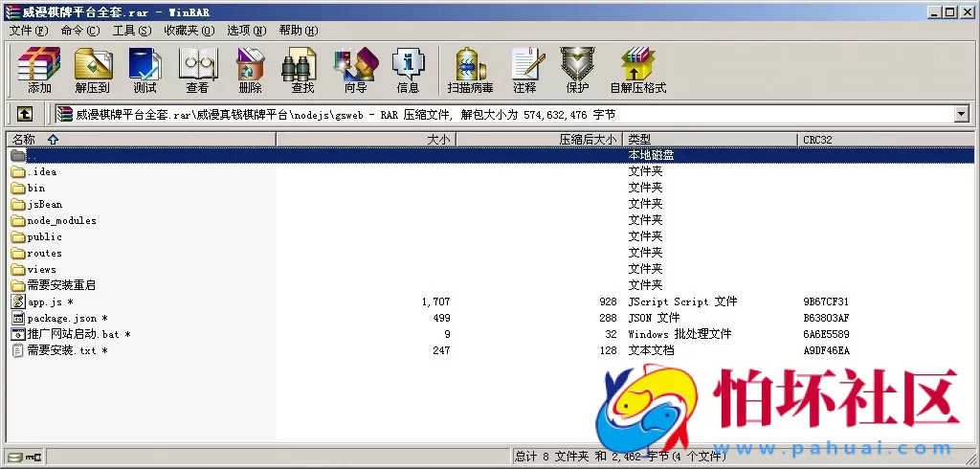Run the Test (测试) archive tool

145,70
